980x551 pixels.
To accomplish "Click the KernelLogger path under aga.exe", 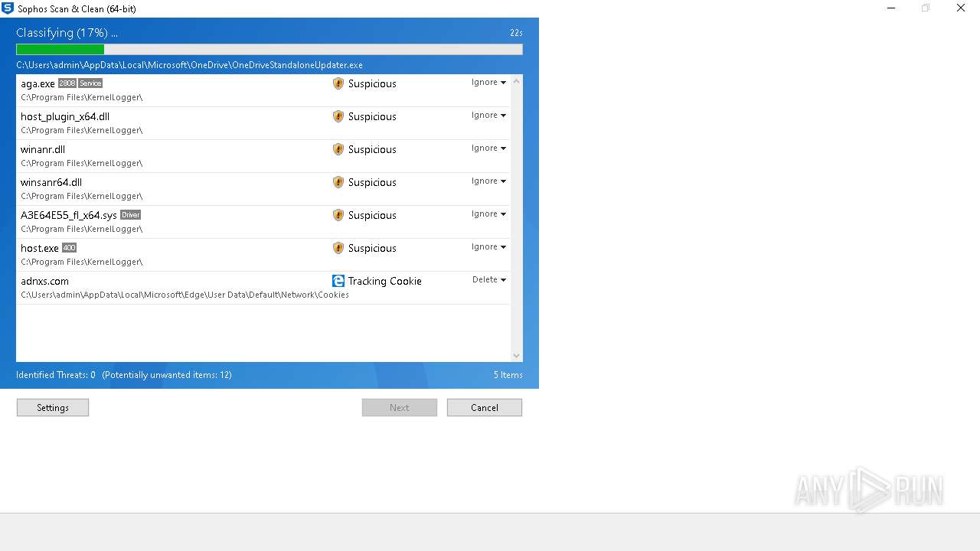I will click(81, 97).
